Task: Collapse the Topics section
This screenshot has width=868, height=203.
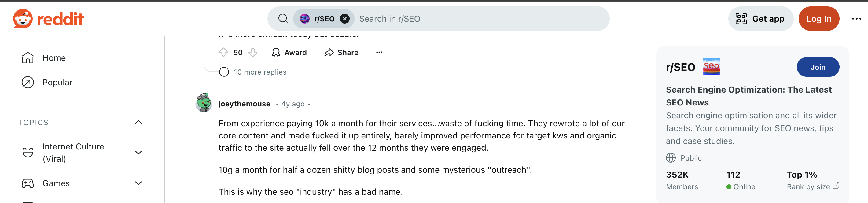Action: (x=138, y=122)
